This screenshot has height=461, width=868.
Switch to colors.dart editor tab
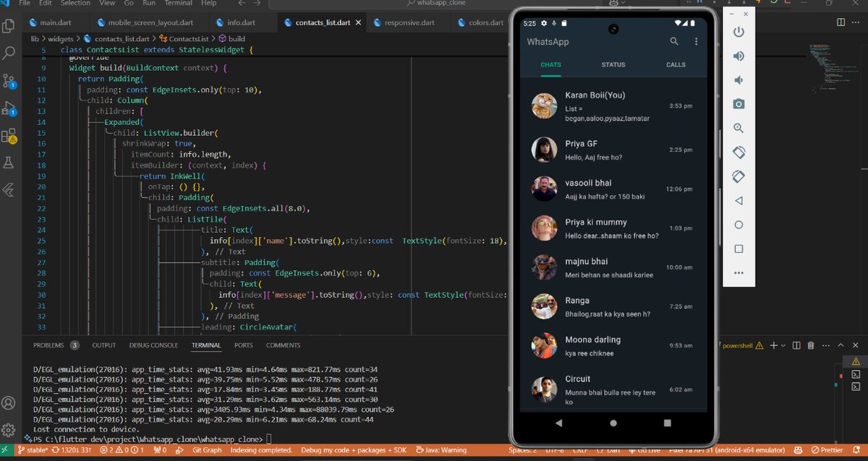click(x=480, y=22)
